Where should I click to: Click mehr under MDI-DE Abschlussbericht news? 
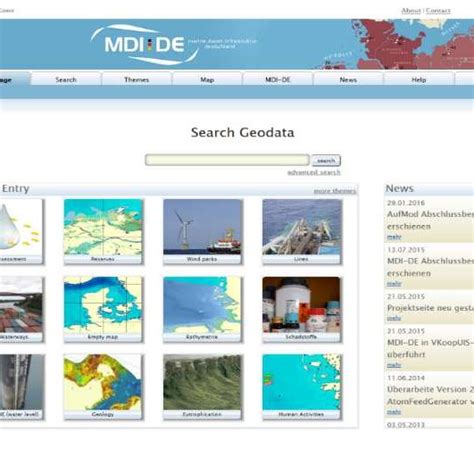[x=394, y=284]
